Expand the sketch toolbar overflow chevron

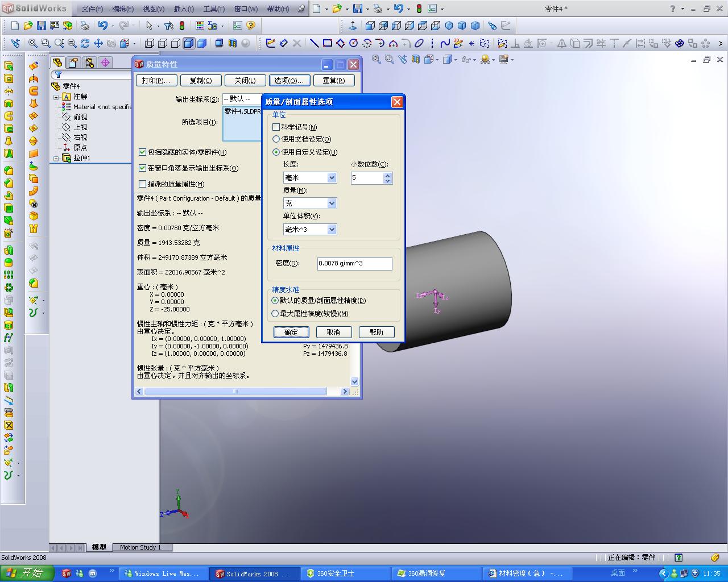[x=721, y=43]
